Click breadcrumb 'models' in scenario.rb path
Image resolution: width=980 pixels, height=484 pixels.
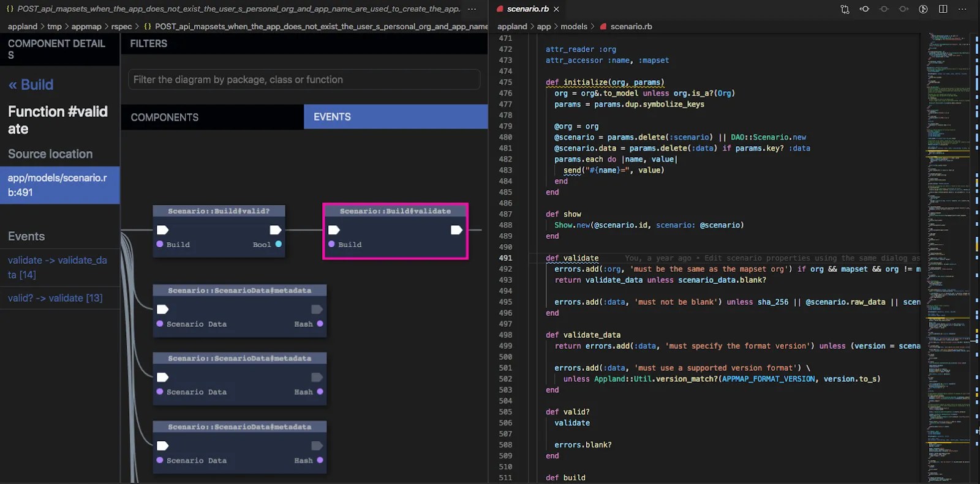point(574,26)
